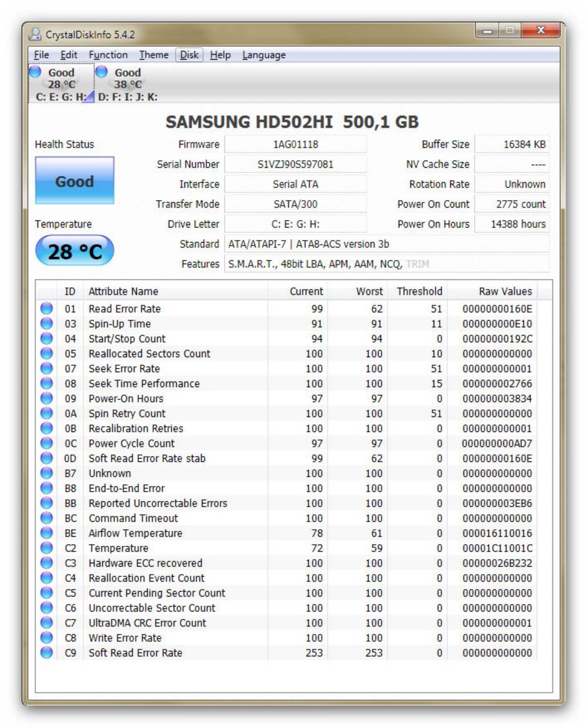
Task: Open the Function menu
Action: [108, 55]
